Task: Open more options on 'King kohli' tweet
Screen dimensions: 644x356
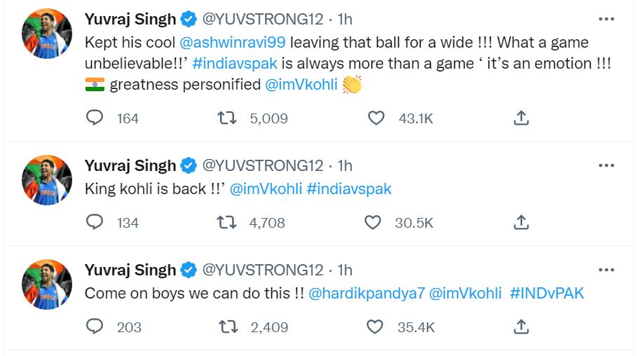Action: [x=606, y=165]
